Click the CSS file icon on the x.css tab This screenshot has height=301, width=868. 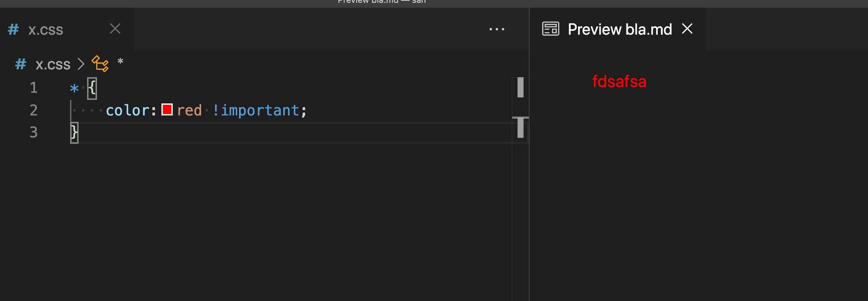tap(13, 29)
